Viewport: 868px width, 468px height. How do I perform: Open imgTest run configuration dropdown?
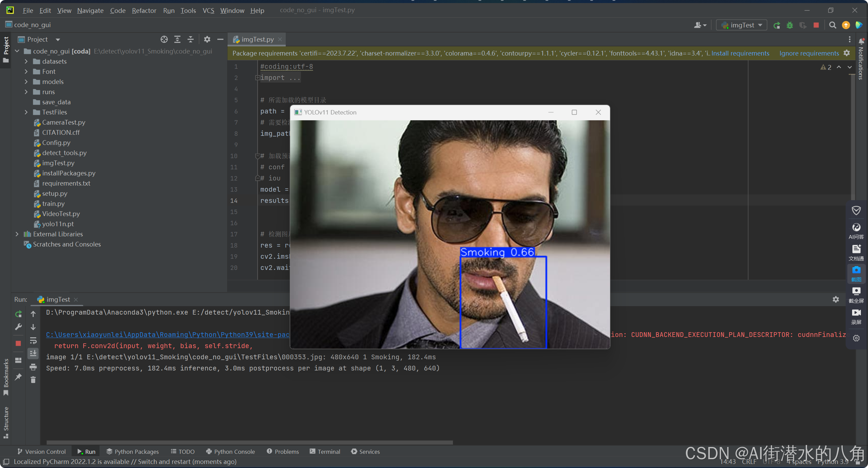point(742,25)
